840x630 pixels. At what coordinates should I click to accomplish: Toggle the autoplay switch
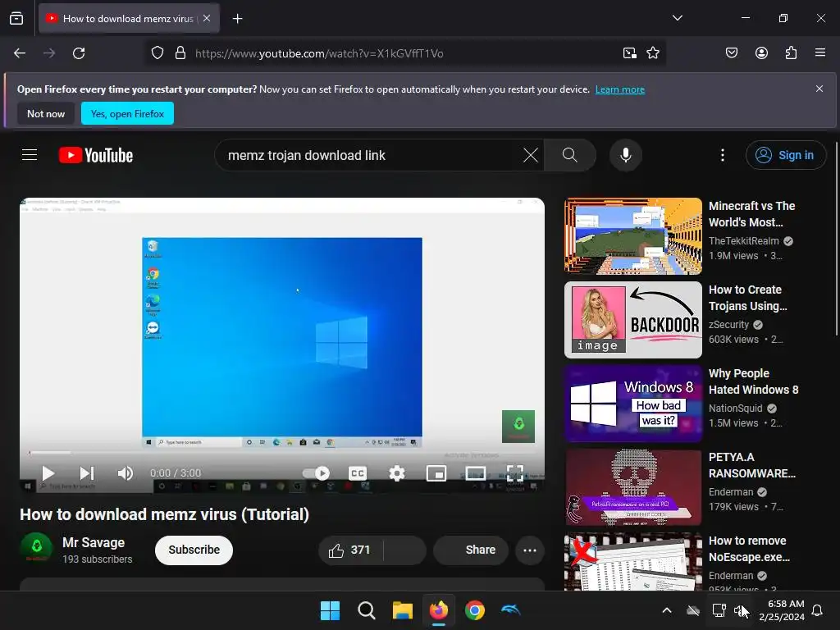click(316, 473)
